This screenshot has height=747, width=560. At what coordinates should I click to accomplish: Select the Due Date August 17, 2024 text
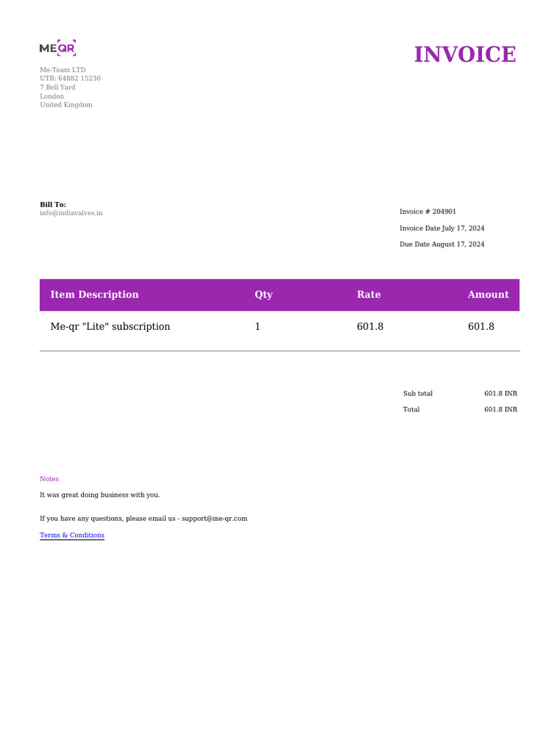[x=442, y=244]
